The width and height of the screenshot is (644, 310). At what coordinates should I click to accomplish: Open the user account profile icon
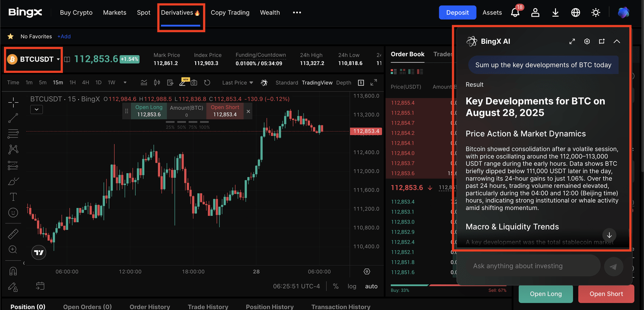pyautogui.click(x=535, y=13)
